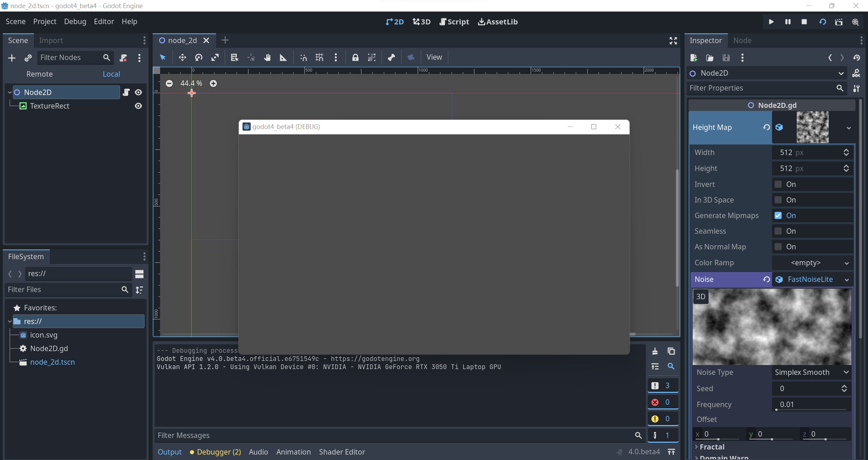The width and height of the screenshot is (868, 460).
Task: Revert the Height Map property
Action: point(767,127)
